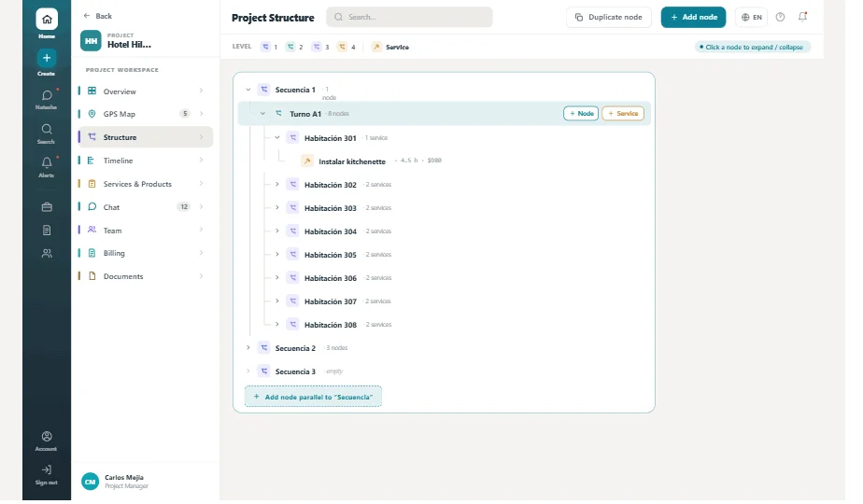The image size is (863, 504).
Task: Open the Search icon in the sidebar
Action: tap(47, 130)
